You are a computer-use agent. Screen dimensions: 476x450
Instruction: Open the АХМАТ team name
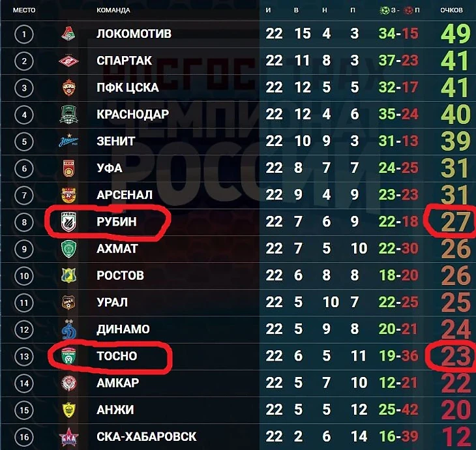point(117,248)
